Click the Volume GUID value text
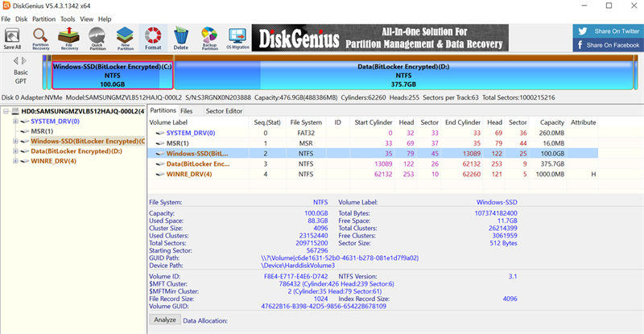Viewport: 644px width, 334px height. [x=324, y=306]
